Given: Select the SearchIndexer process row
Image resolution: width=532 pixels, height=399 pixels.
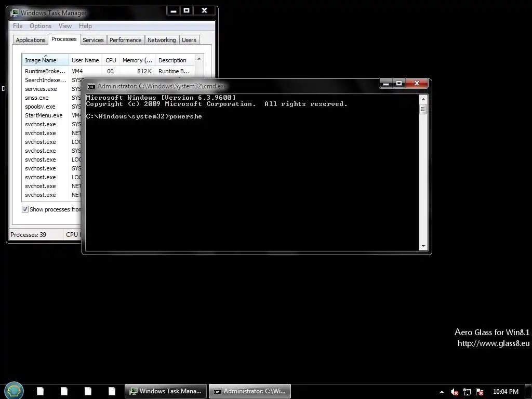Looking at the screenshot, I should 52,80.
